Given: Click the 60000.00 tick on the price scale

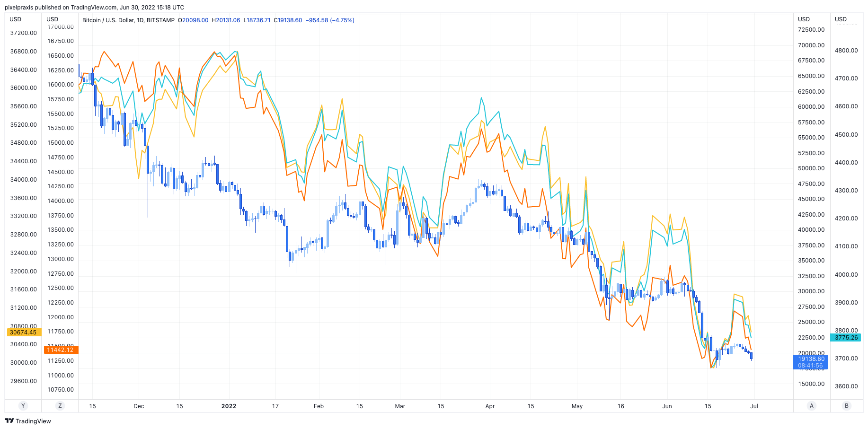Looking at the screenshot, I should pyautogui.click(x=811, y=107).
